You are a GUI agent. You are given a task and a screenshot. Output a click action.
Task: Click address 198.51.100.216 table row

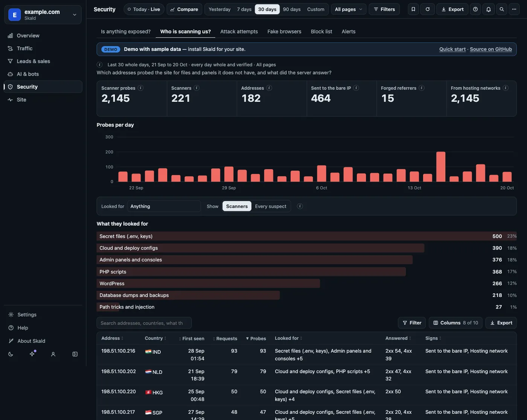306,355
